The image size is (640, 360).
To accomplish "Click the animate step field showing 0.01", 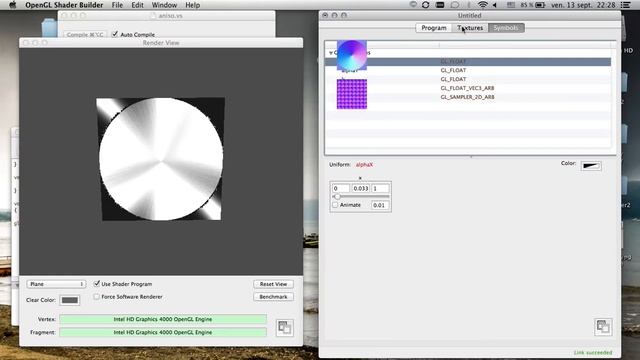I will pos(380,205).
